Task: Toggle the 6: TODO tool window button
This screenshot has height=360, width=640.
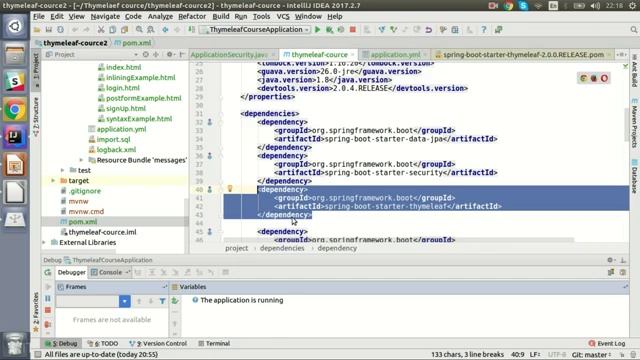Action: tap(103, 344)
